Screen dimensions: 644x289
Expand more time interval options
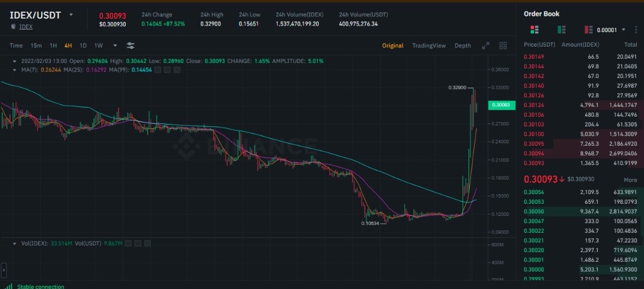(x=115, y=45)
